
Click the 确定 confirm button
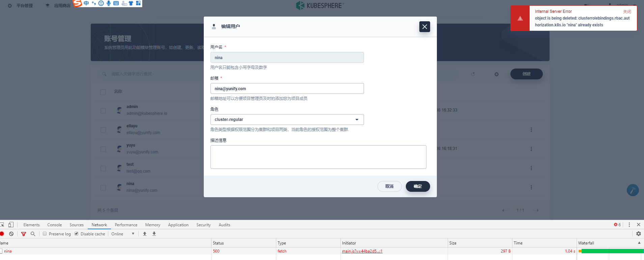[x=418, y=186]
